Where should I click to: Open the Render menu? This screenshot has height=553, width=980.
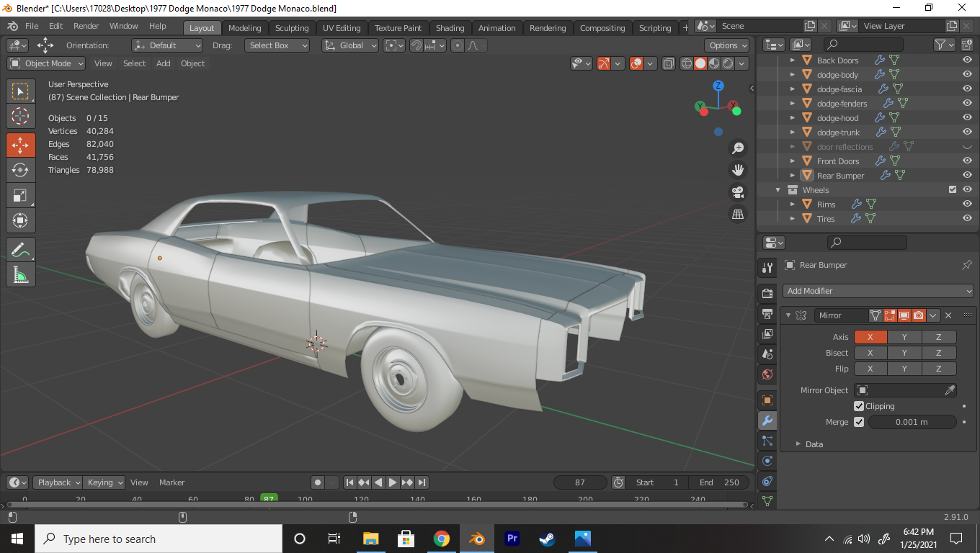pyautogui.click(x=86, y=26)
